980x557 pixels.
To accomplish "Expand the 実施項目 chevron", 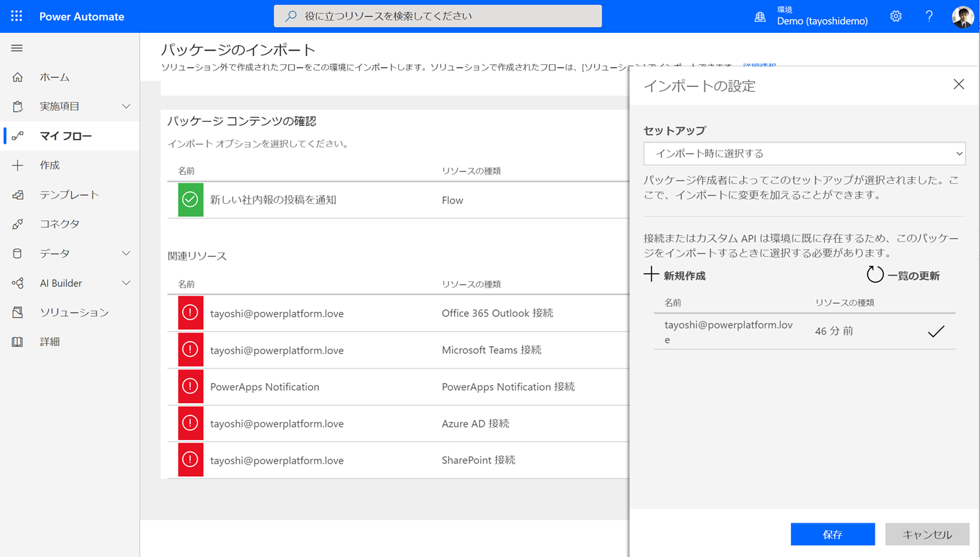I will [126, 107].
